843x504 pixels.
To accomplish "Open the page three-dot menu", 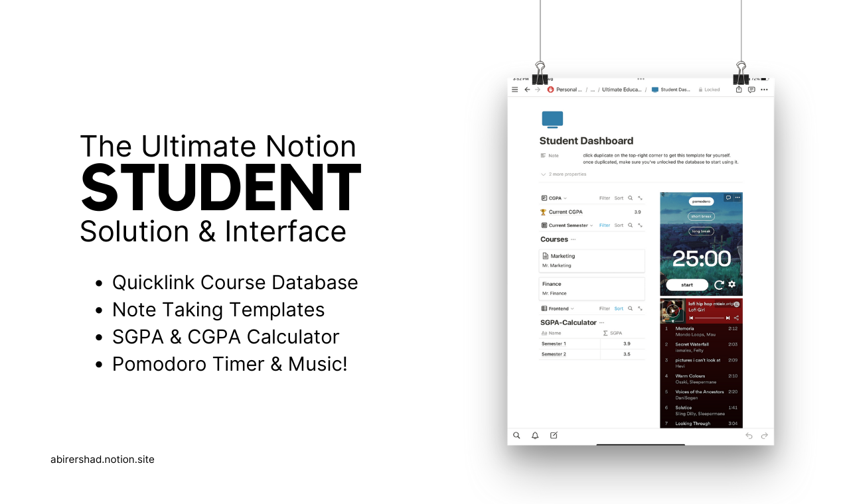I will tap(764, 90).
